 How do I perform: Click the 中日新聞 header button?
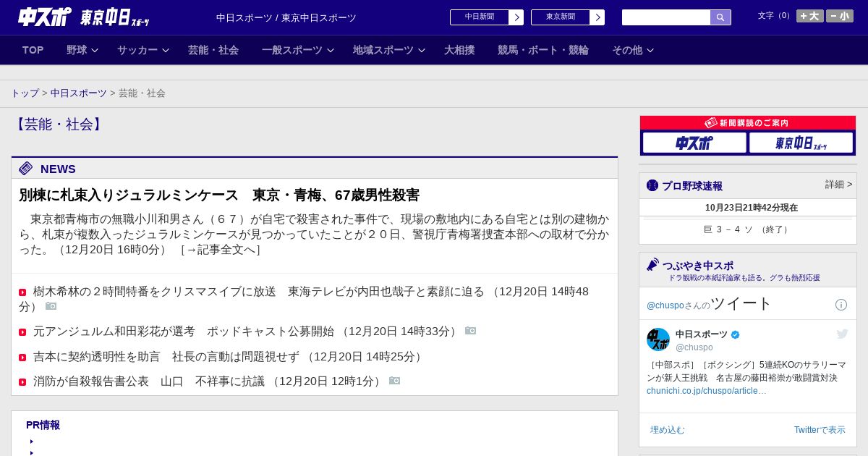tap(480, 17)
